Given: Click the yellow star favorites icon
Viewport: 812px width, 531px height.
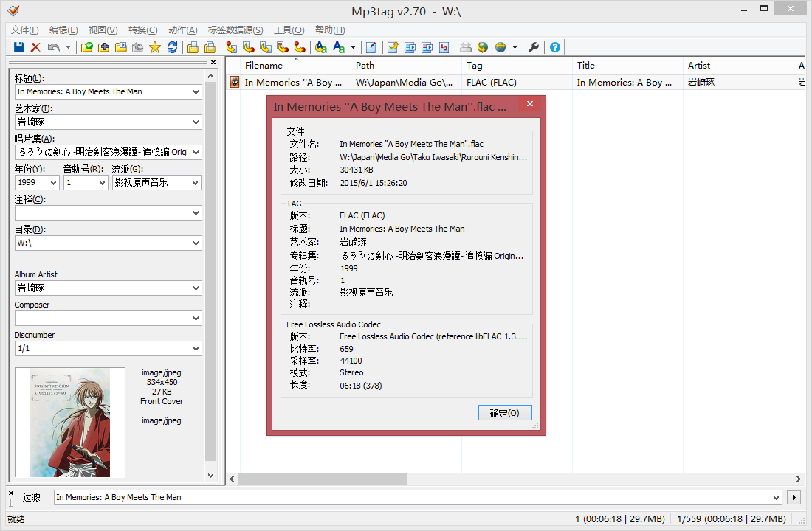Looking at the screenshot, I should pyautogui.click(x=154, y=47).
